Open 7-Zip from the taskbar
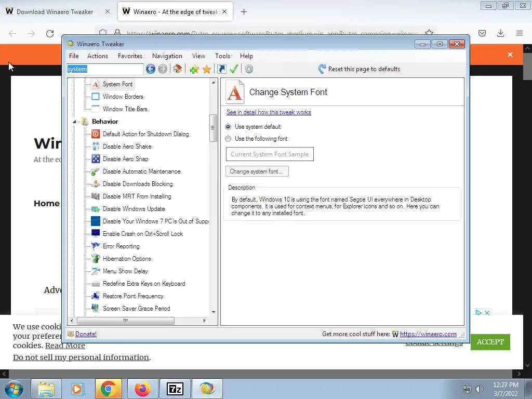This screenshot has width=532, height=399. (x=175, y=389)
